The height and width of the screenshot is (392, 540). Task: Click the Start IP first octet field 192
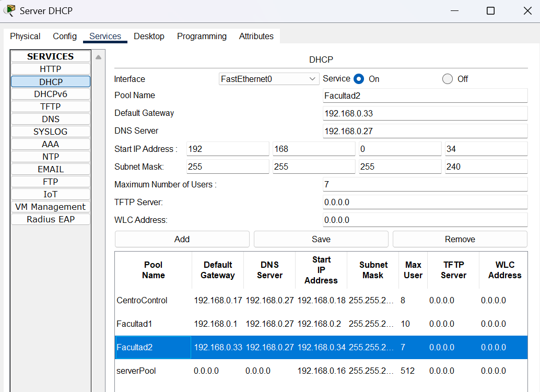tap(228, 149)
